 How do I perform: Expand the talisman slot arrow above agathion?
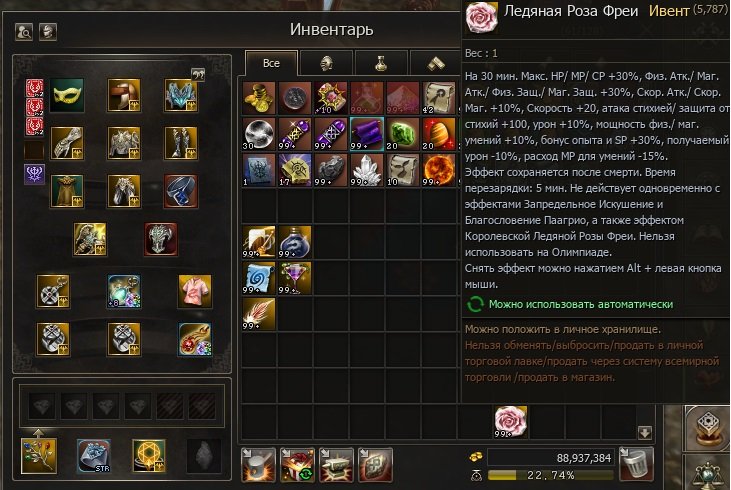click(39, 433)
